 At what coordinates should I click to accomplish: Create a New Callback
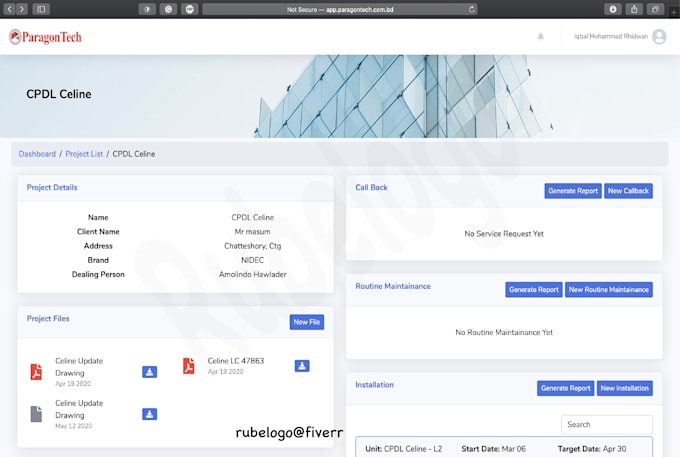[628, 191]
